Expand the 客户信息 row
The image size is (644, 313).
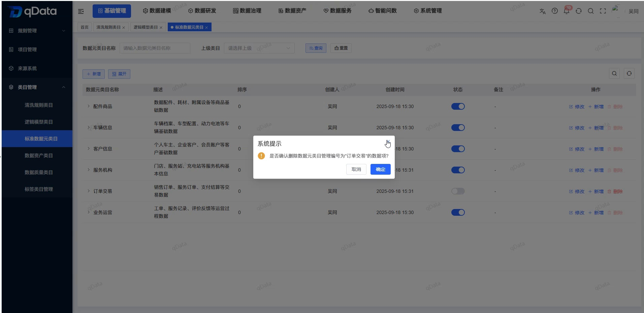coord(89,148)
